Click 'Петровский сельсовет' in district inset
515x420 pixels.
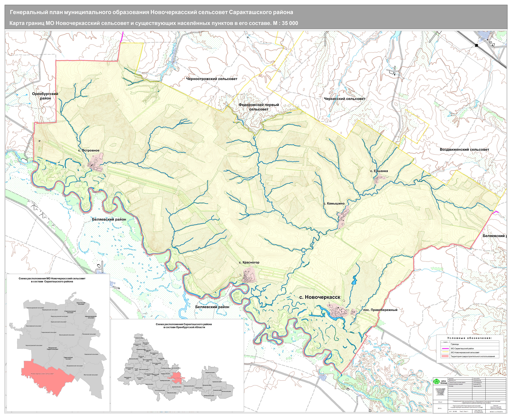point(89,334)
